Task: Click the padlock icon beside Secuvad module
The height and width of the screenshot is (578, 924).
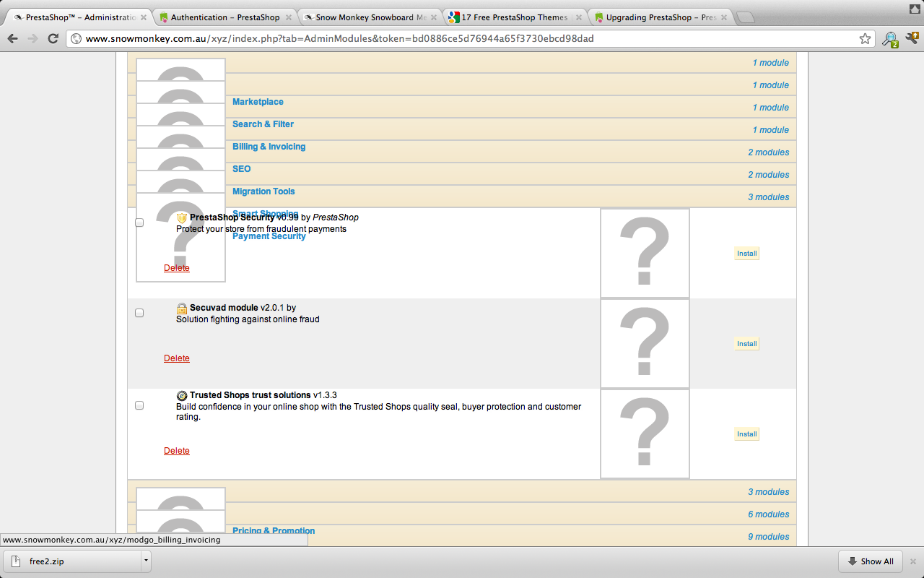Action: pos(182,309)
